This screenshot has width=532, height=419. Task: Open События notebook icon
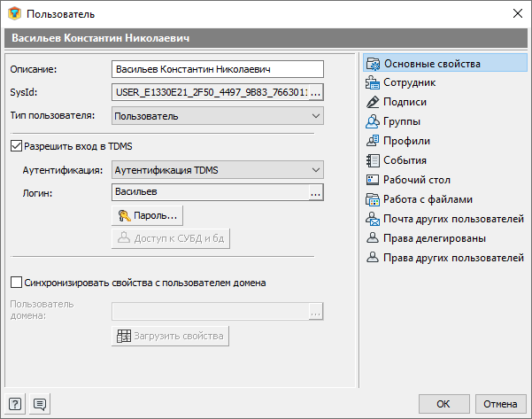(x=373, y=160)
